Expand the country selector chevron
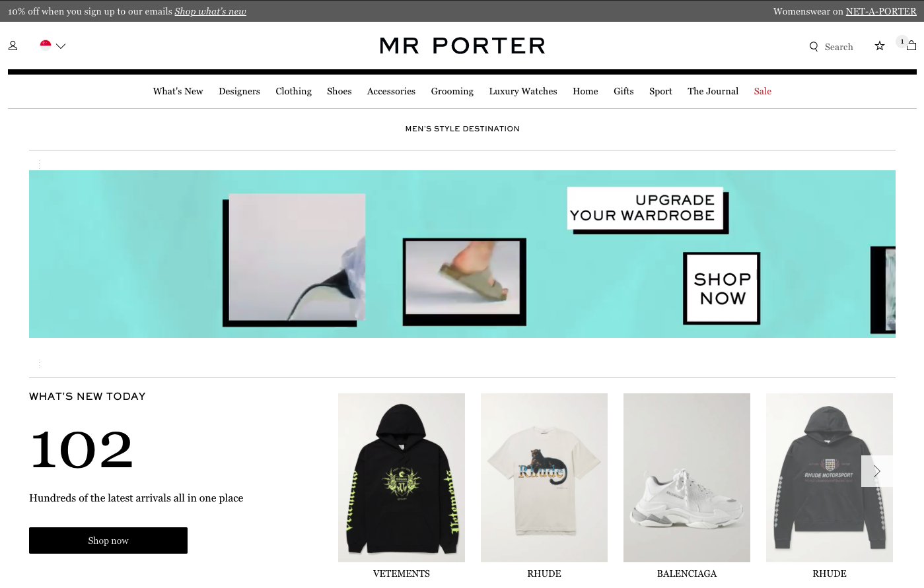 61,46
